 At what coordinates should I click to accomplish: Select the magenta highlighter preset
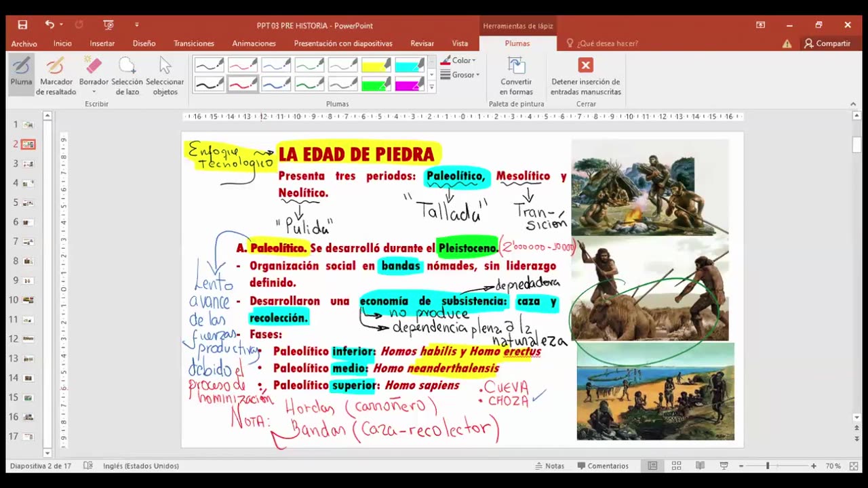pos(410,84)
